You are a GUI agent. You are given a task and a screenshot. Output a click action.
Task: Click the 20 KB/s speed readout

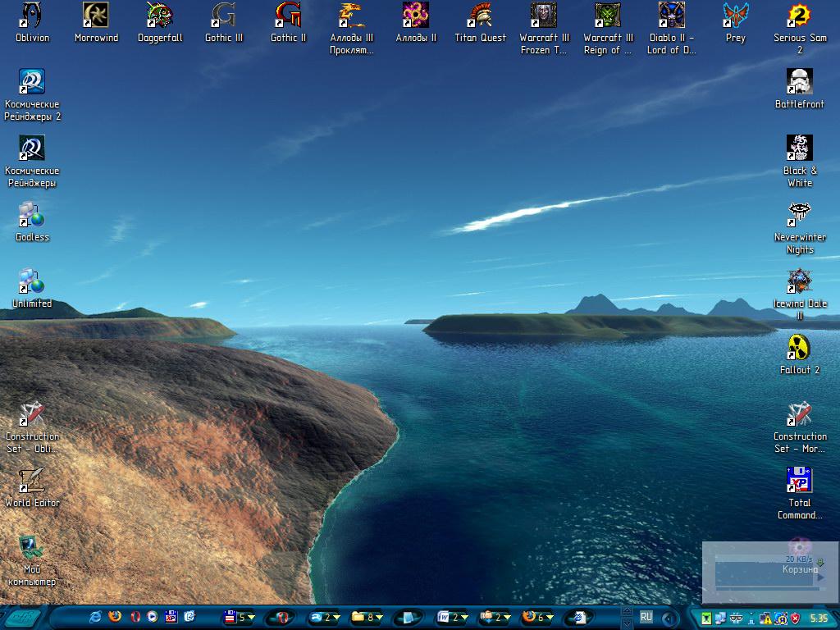coord(799,559)
